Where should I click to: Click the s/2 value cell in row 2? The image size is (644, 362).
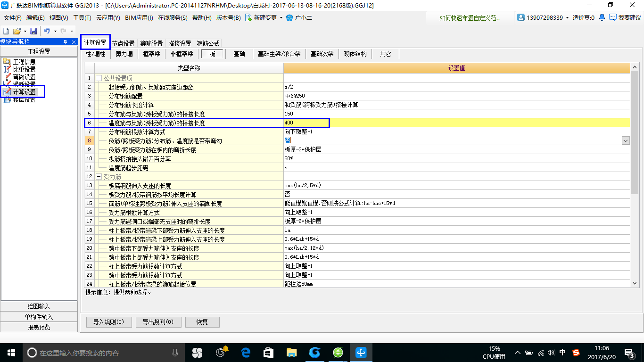[457, 87]
